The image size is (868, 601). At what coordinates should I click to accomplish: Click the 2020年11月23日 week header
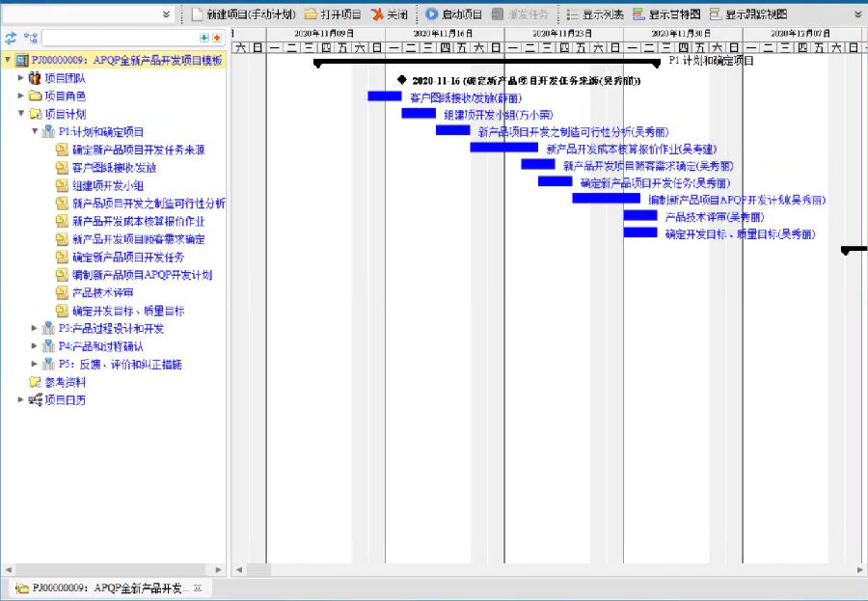(563, 34)
